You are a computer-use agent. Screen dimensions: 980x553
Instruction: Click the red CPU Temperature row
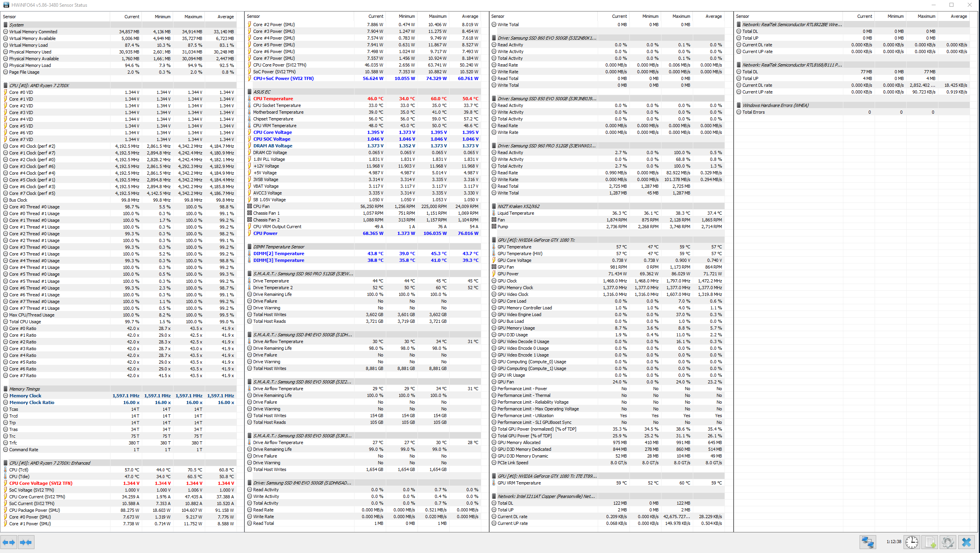(x=273, y=99)
